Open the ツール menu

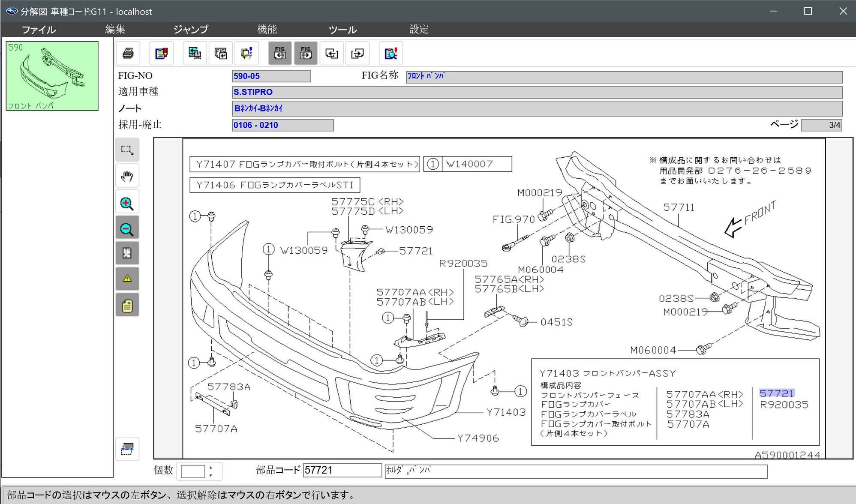(342, 30)
